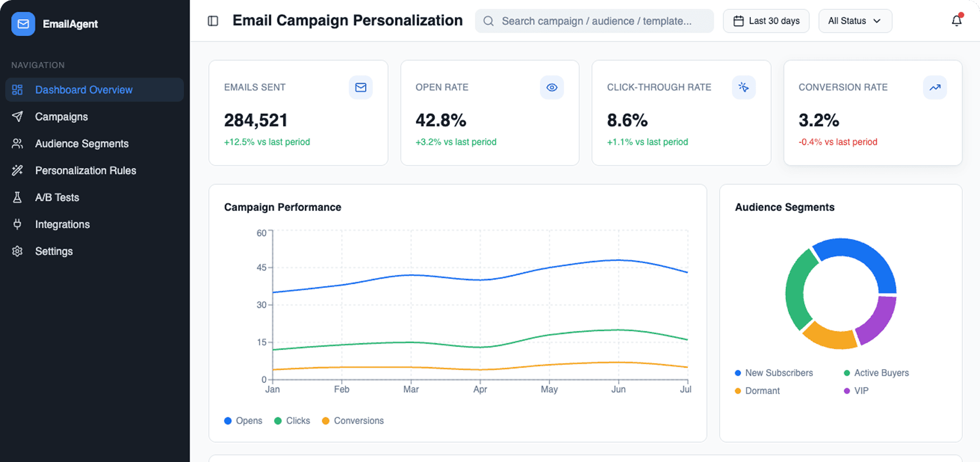Screen dimensions: 980x462
Task: Open the Integrations page link
Action: coord(62,224)
